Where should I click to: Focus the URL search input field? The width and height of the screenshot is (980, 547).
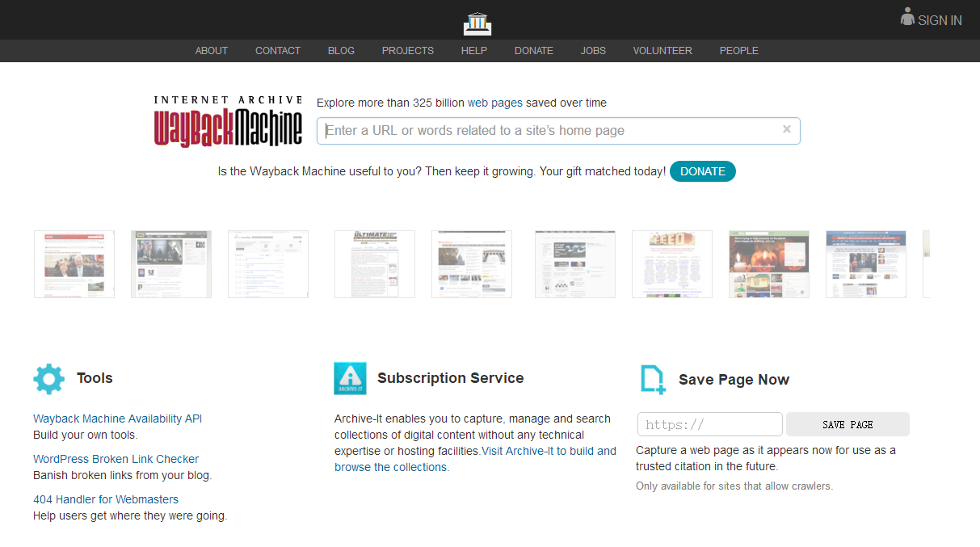pyautogui.click(x=558, y=130)
